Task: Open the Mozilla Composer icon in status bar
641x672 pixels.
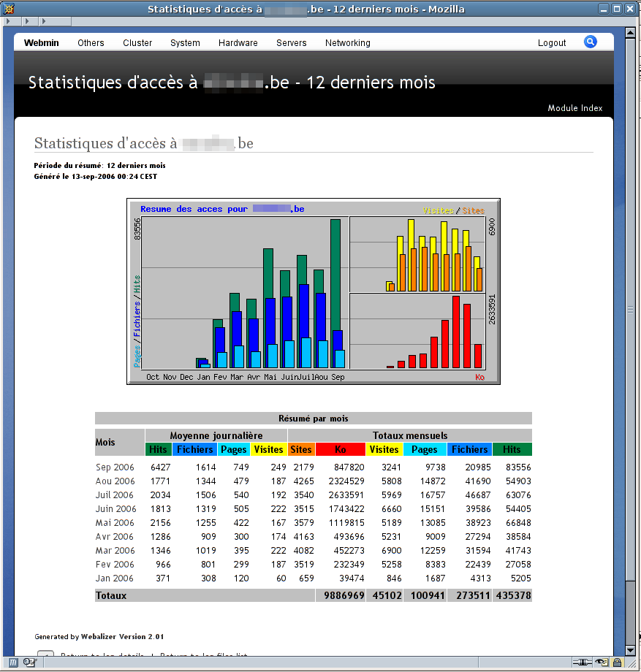Action: click(x=31, y=663)
